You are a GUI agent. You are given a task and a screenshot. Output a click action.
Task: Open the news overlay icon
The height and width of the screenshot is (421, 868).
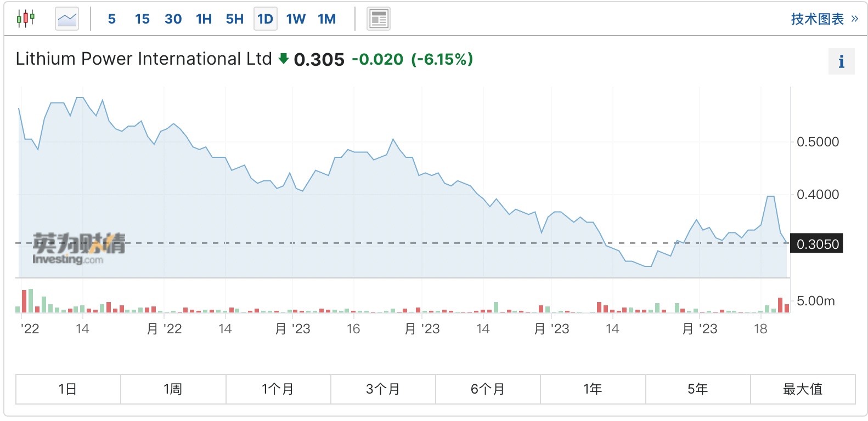pyautogui.click(x=378, y=19)
